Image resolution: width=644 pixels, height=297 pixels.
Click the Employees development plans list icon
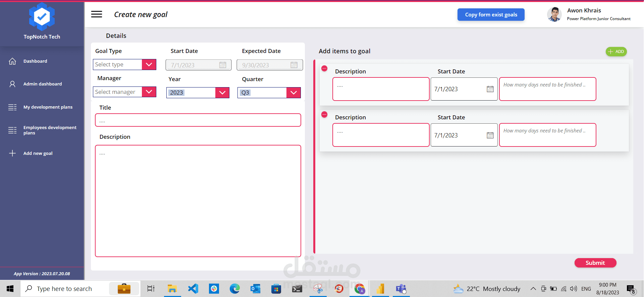(12, 130)
